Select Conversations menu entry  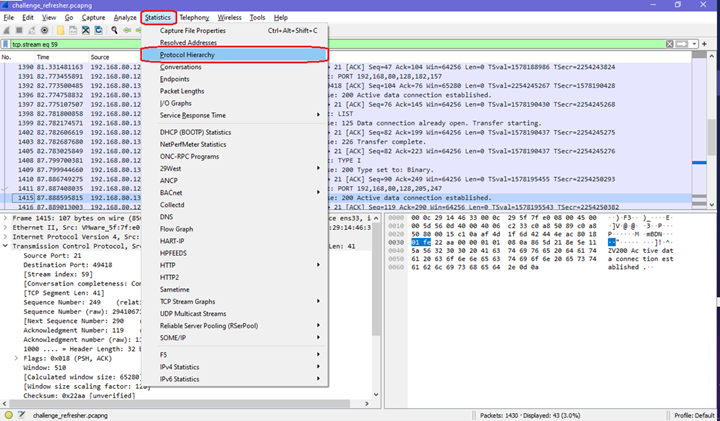[x=235, y=67]
